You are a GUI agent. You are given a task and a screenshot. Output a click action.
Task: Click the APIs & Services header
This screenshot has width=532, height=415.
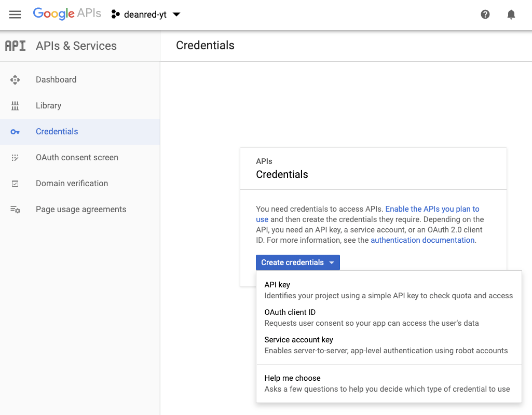coord(76,46)
